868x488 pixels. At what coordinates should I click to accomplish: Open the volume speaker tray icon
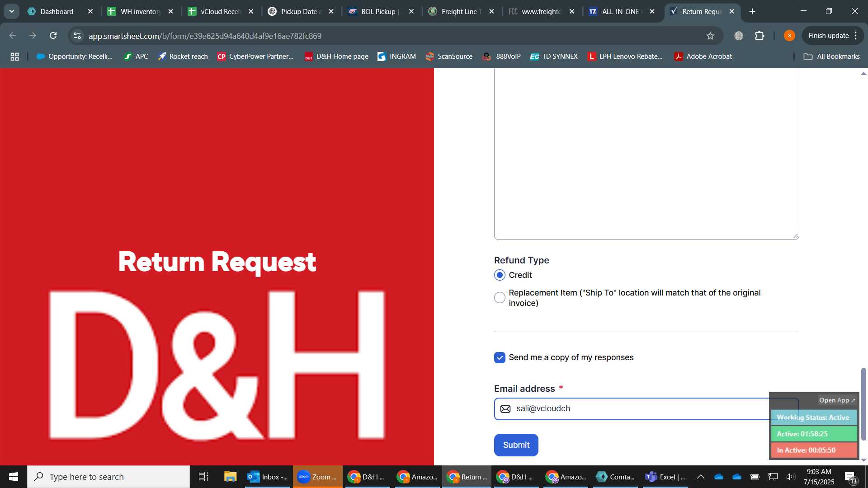coord(790,477)
